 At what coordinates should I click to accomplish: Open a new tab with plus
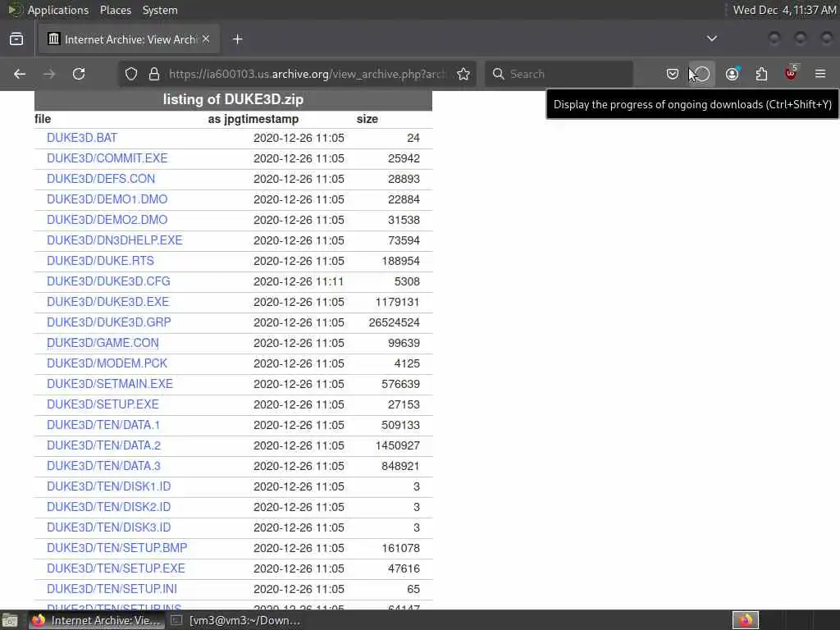[x=237, y=39]
